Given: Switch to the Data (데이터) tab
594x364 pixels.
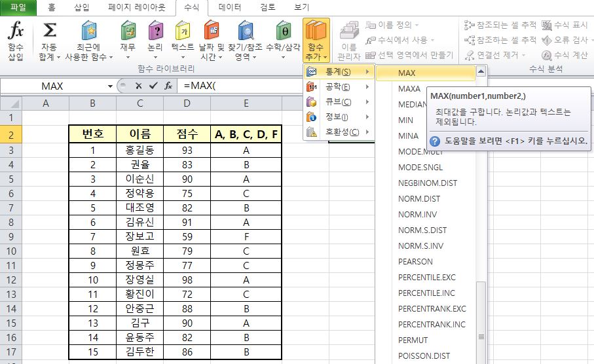Looking at the screenshot, I should pyautogui.click(x=230, y=7).
